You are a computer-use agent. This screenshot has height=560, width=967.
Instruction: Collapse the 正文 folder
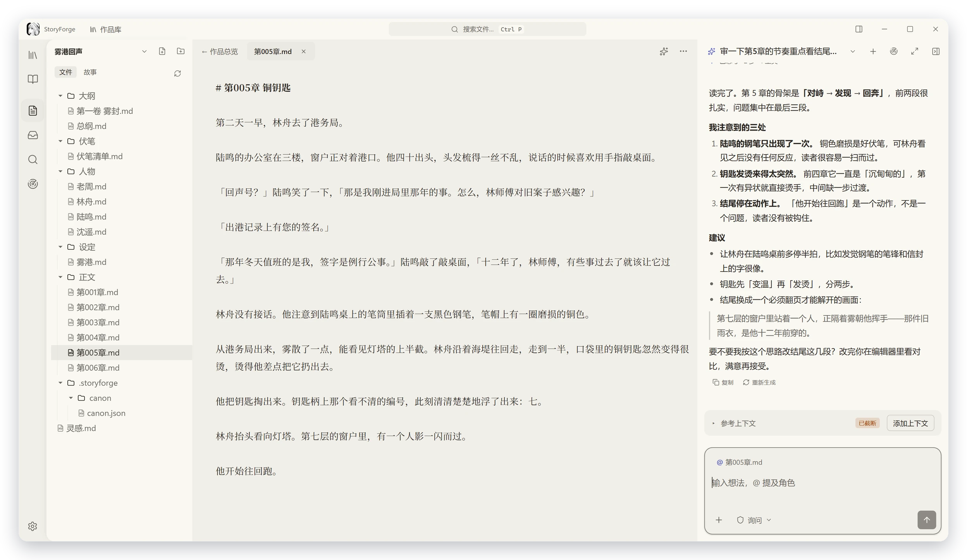(x=60, y=277)
